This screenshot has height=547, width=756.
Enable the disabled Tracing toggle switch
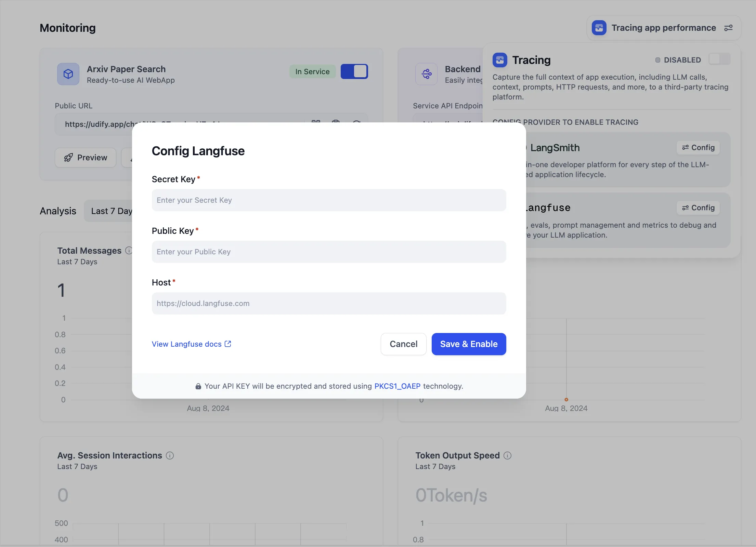point(719,59)
